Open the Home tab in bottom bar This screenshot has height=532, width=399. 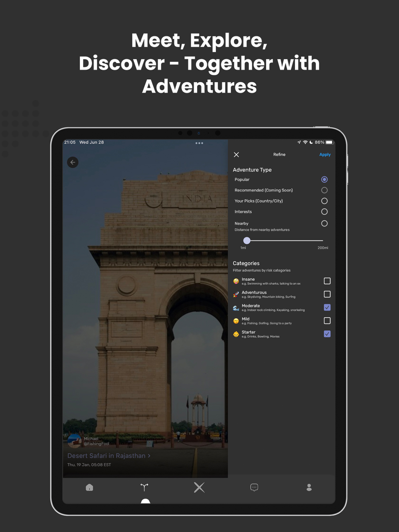pos(89,487)
